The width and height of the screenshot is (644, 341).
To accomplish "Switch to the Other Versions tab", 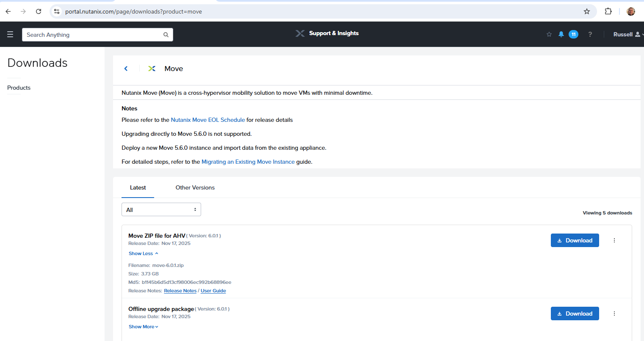I will tap(195, 187).
